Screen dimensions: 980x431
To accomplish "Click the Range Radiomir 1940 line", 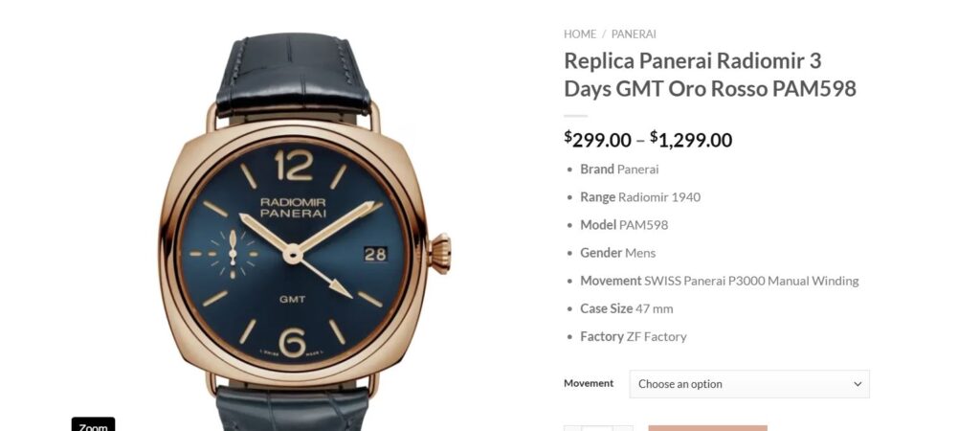I will (x=640, y=197).
